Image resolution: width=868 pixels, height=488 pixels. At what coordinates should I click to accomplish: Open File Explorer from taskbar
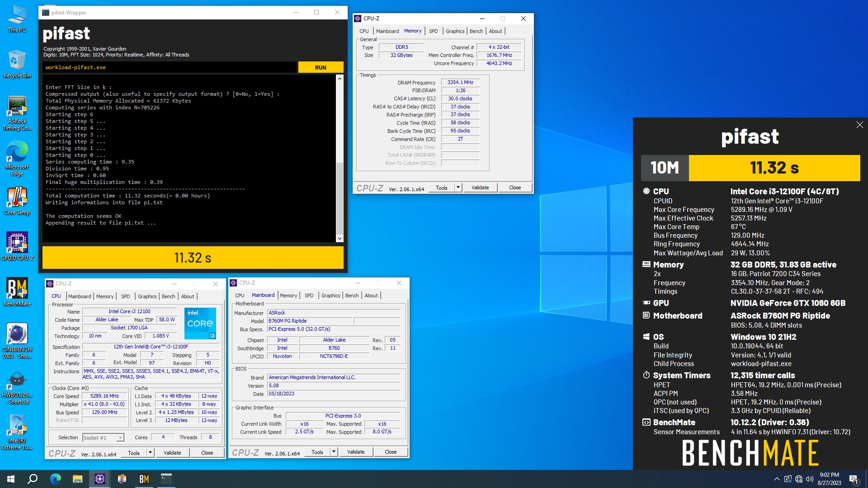pyautogui.click(x=77, y=479)
